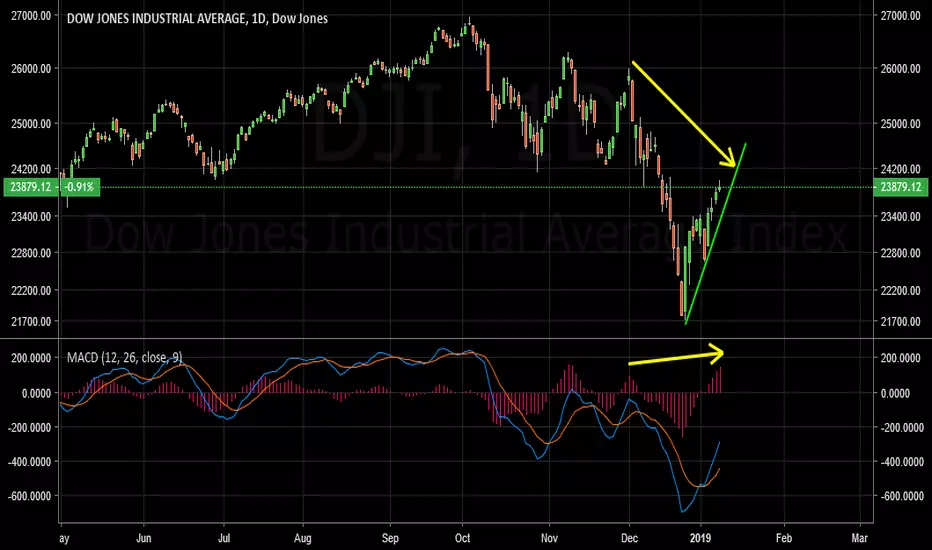Select 23400.00 on the right price axis
The image size is (932, 550).
(x=900, y=216)
